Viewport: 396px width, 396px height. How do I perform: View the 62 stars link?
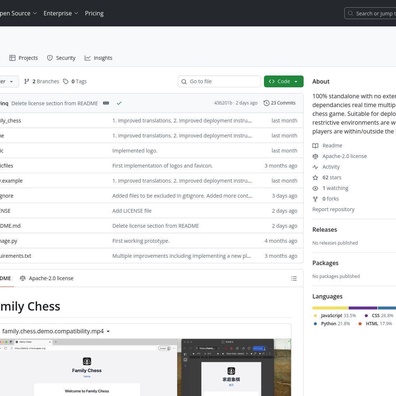tap(332, 177)
